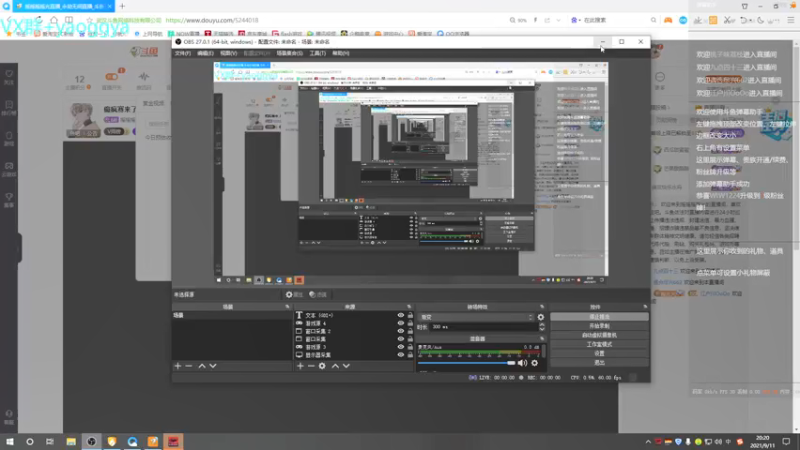Select the scene item in scenes list

pos(232,315)
